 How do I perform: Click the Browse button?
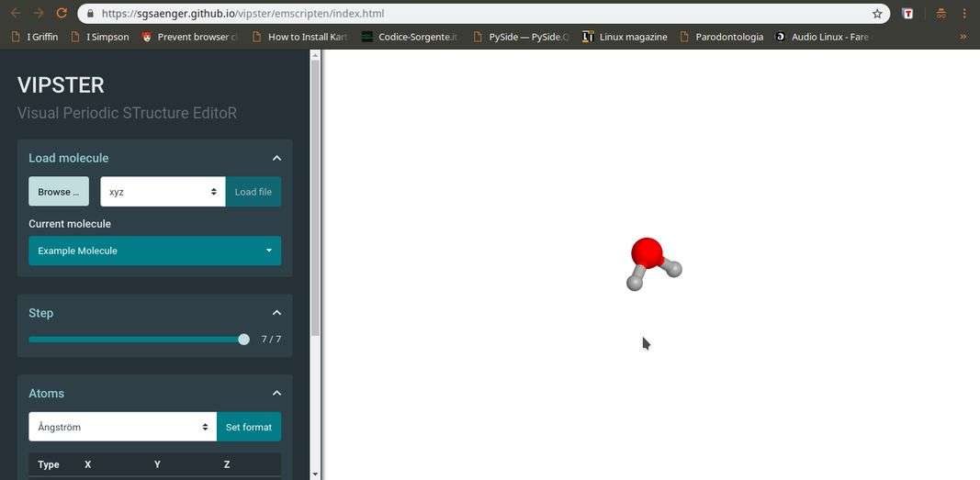(59, 192)
